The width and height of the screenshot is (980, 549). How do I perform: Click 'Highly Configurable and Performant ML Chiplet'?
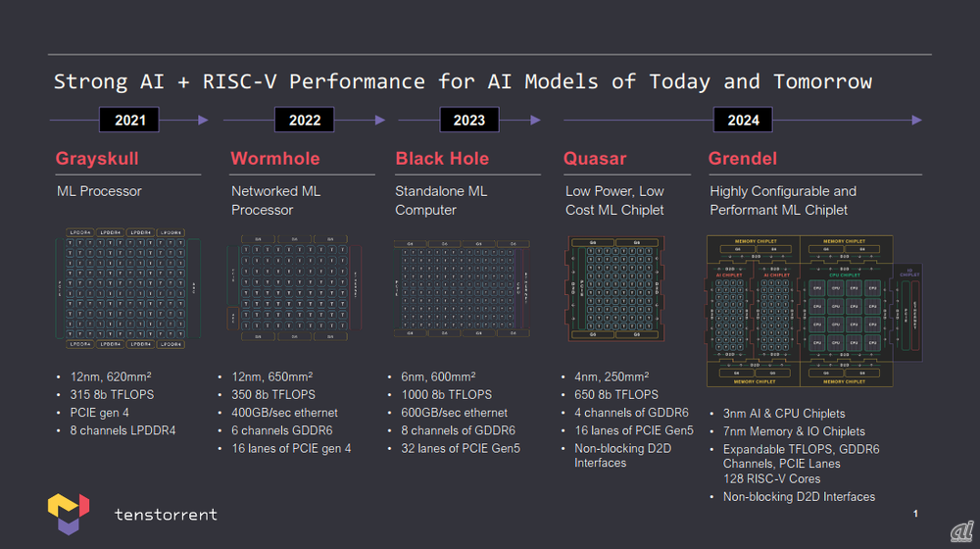point(782,201)
